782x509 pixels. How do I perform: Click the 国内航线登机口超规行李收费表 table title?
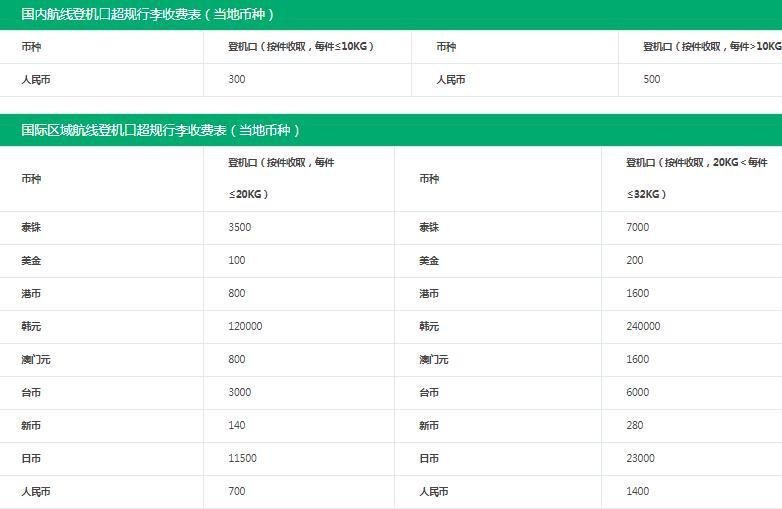coord(148,14)
